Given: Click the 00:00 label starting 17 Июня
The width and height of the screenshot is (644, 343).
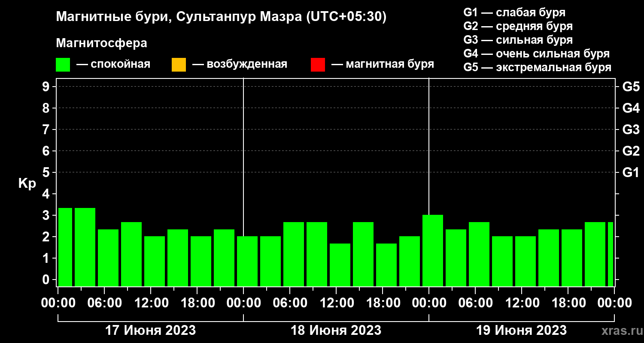Looking at the screenshot, I should tap(58, 303).
